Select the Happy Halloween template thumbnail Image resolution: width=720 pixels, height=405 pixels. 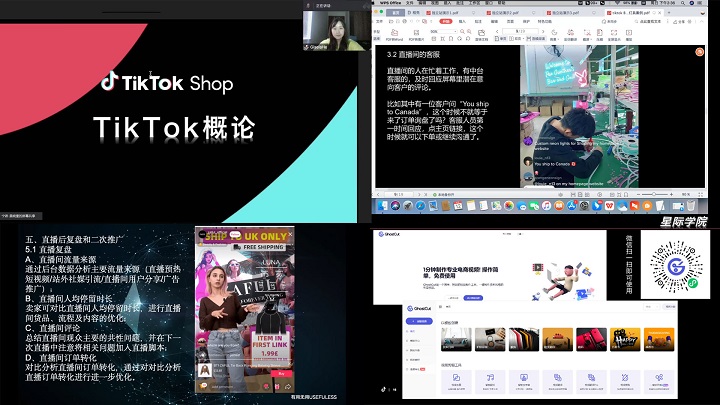click(x=625, y=339)
